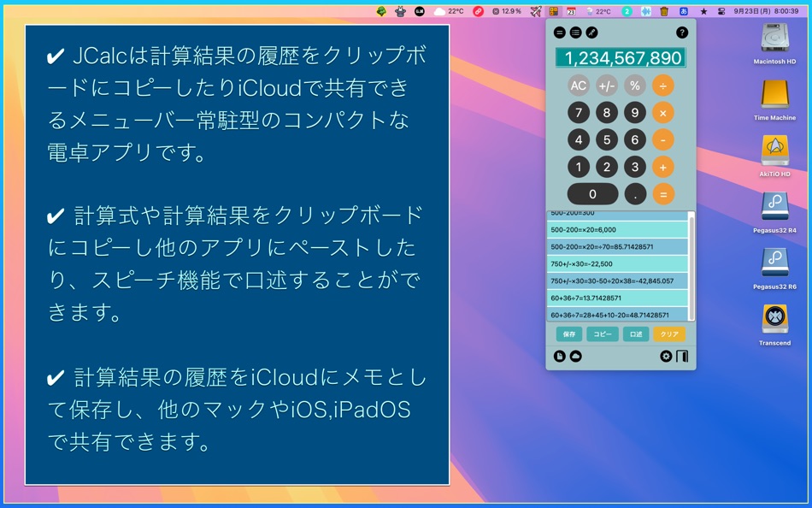812x508 pixels.
Task: Open the Japanese input source menu
Action: pos(684,11)
